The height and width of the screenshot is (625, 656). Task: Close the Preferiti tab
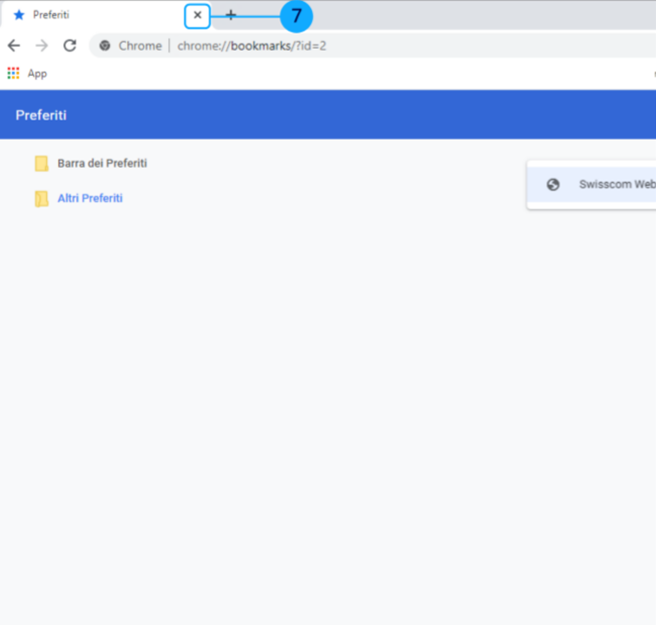(x=197, y=15)
